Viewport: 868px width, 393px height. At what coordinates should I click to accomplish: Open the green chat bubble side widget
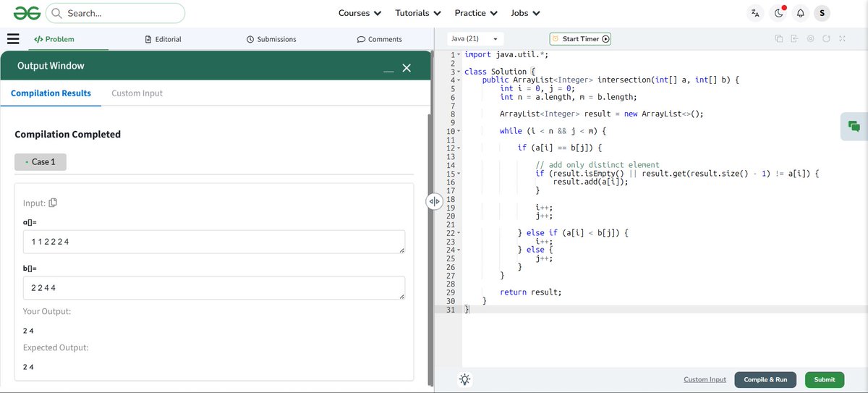tap(854, 126)
